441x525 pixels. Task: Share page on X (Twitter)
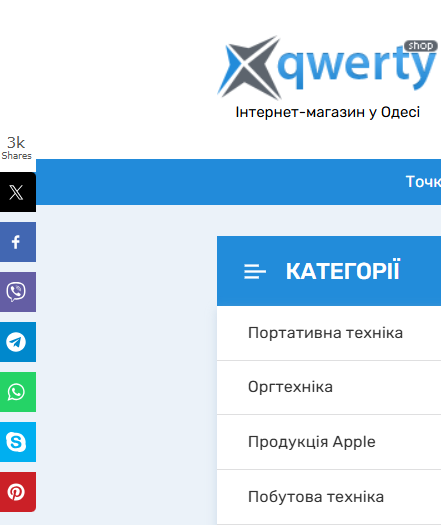[x=18, y=192]
